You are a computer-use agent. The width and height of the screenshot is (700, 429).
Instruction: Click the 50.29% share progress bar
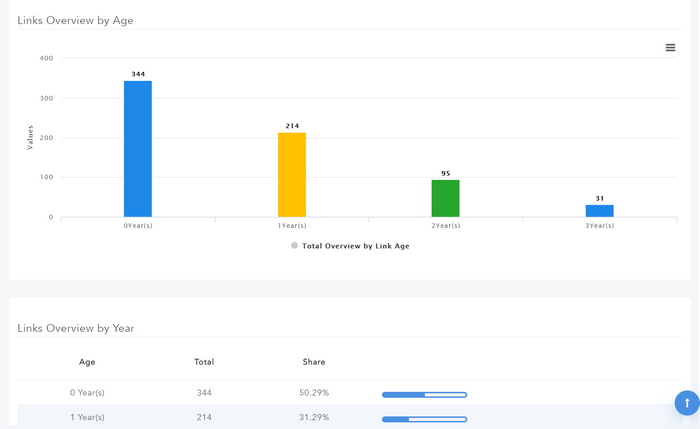click(425, 395)
